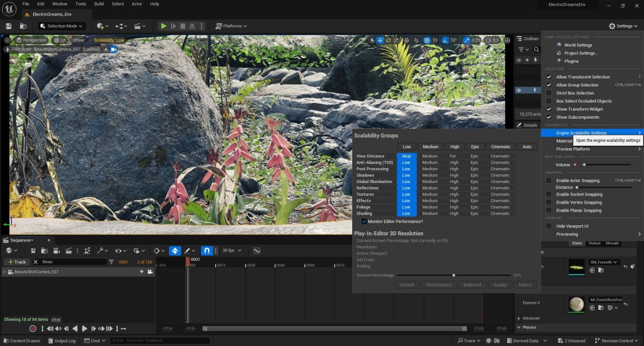Screen dimensions: 644x346
Task: Open the 30 fps frame rate dropdown
Action: pos(231,250)
